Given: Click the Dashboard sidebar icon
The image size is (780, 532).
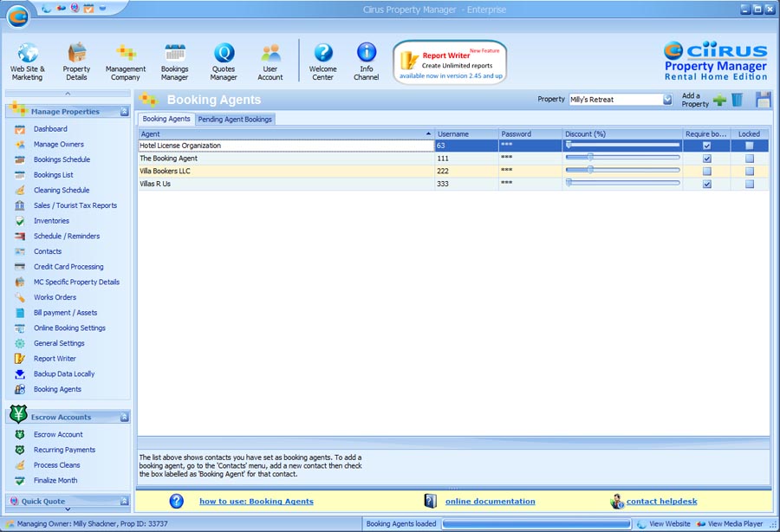Looking at the screenshot, I should (x=20, y=129).
